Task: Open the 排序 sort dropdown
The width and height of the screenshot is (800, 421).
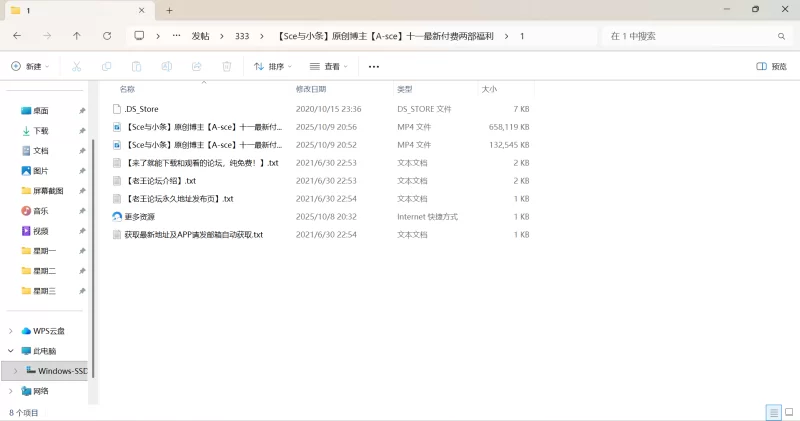Action: 272,66
